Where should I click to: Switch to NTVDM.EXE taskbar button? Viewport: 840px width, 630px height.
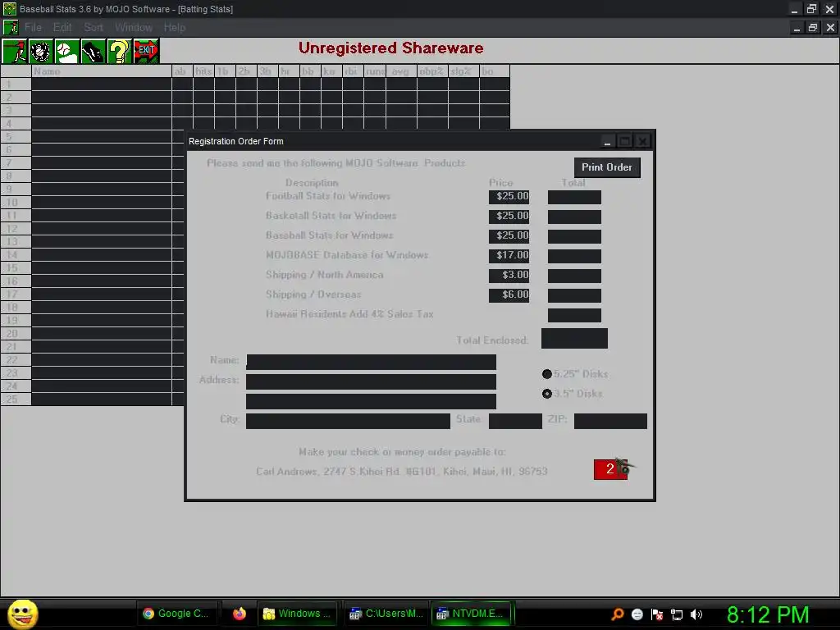pos(472,614)
